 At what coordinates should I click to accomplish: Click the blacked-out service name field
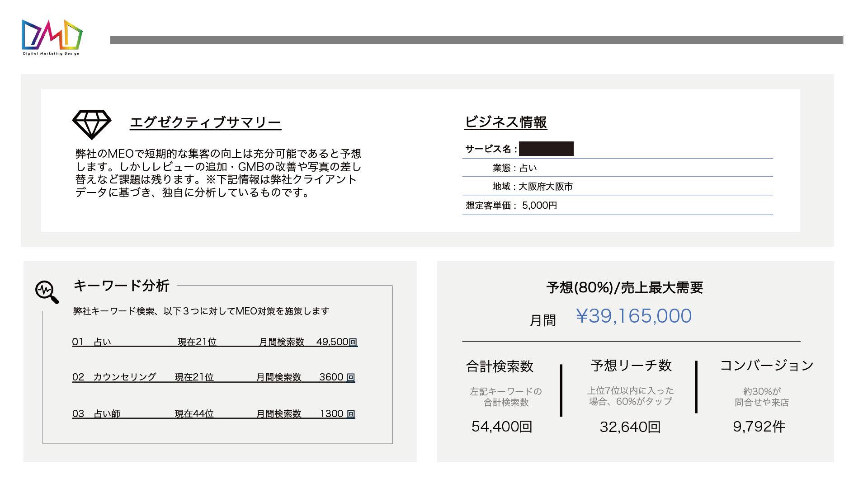[x=546, y=149]
